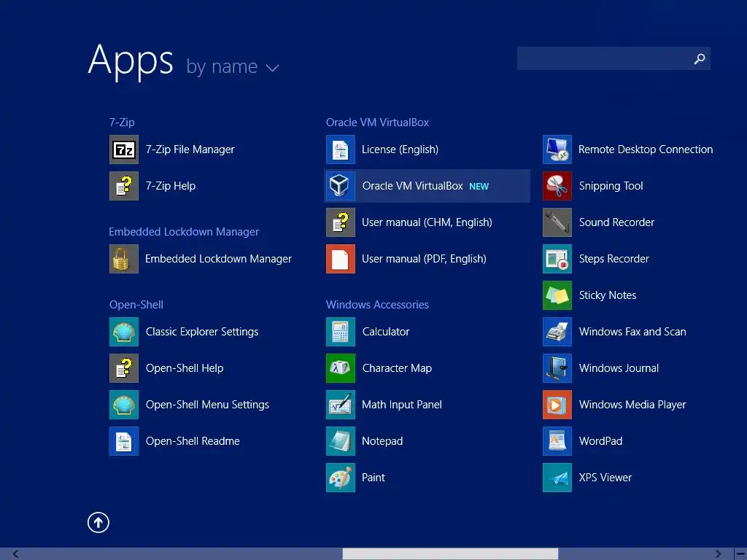Viewport: 747px width, 560px height.
Task: Click the 'Windows Media Player' label
Action: (x=632, y=405)
